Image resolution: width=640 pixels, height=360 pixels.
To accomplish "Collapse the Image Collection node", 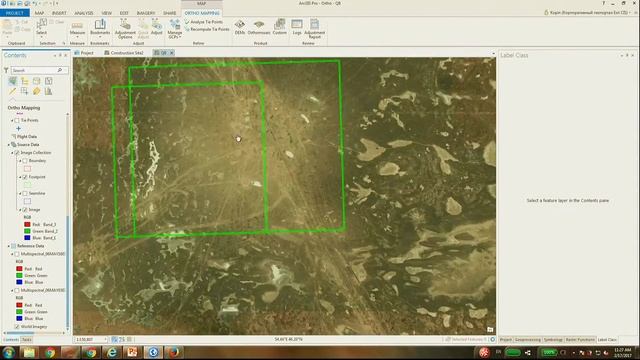I will coord(12,153).
